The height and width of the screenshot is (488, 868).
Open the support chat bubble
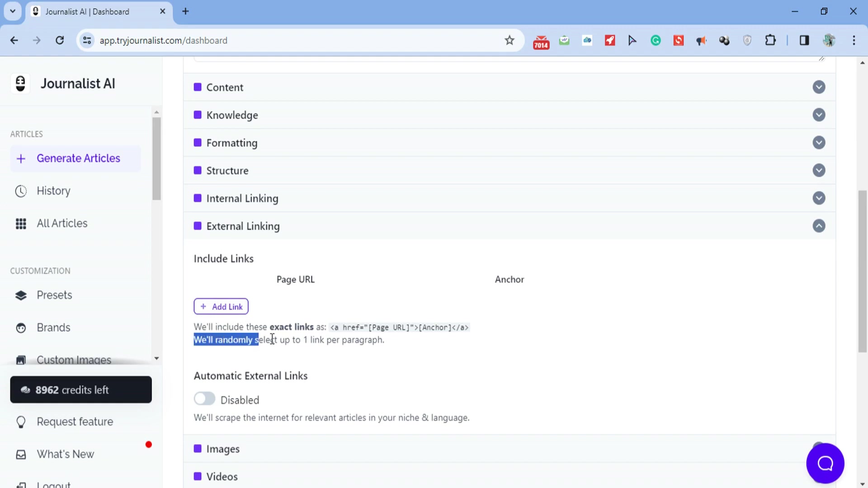[x=825, y=463]
